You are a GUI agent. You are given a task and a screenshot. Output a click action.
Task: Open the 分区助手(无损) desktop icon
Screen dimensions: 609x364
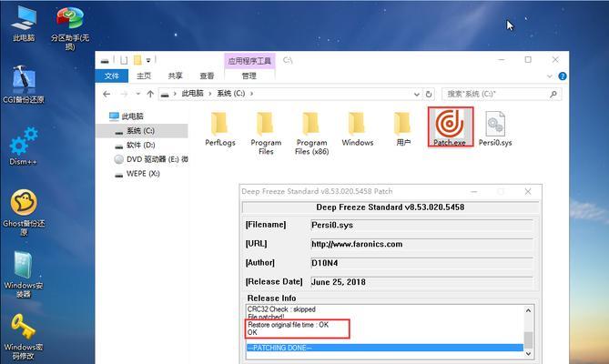pyautogui.click(x=70, y=27)
